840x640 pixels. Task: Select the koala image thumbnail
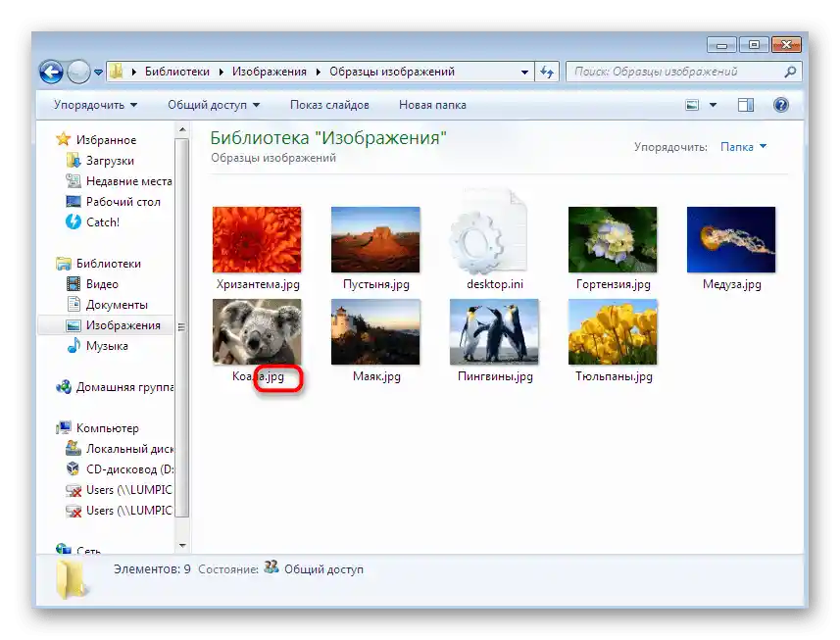coord(257,332)
